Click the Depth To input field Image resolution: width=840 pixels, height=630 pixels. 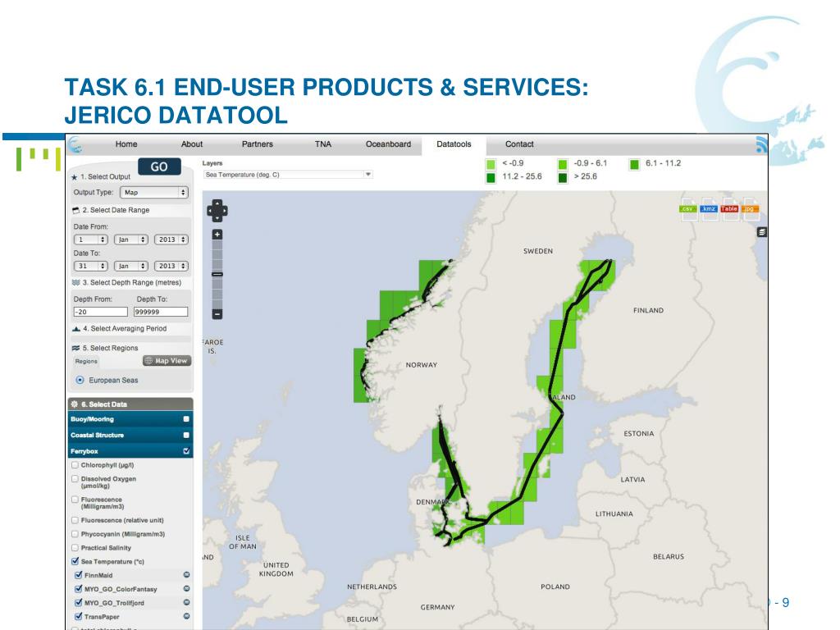161,312
